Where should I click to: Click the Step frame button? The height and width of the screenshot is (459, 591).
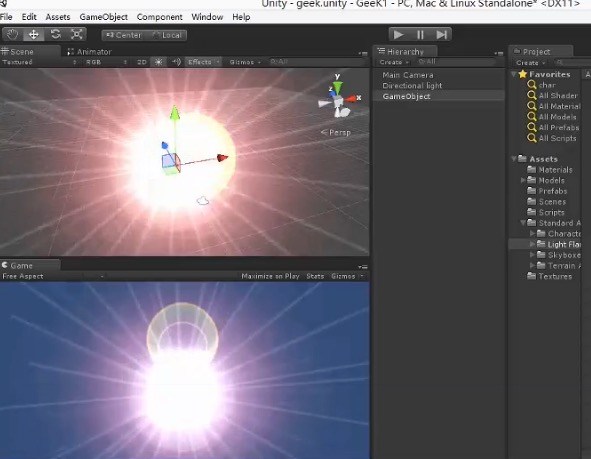point(441,35)
